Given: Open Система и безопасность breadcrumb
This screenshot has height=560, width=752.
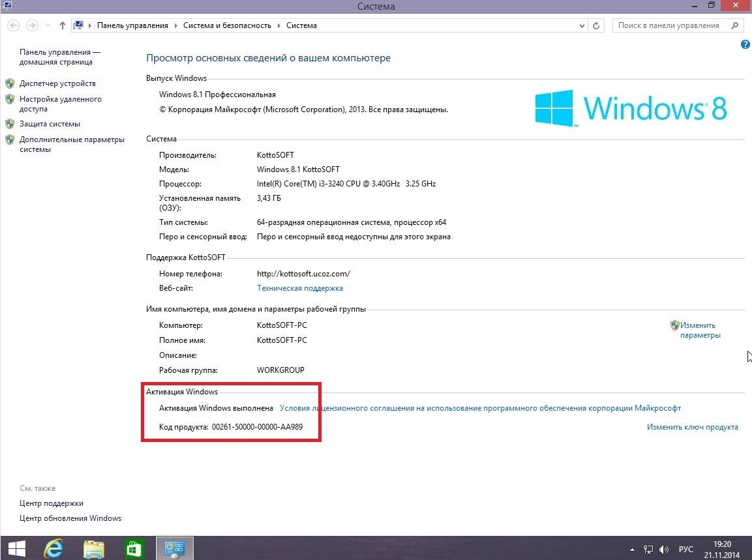Looking at the screenshot, I should click(x=228, y=25).
